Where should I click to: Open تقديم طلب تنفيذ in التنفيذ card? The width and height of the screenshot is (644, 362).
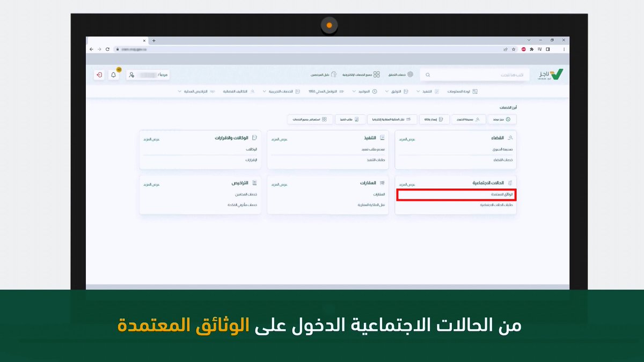pyautogui.click(x=374, y=150)
